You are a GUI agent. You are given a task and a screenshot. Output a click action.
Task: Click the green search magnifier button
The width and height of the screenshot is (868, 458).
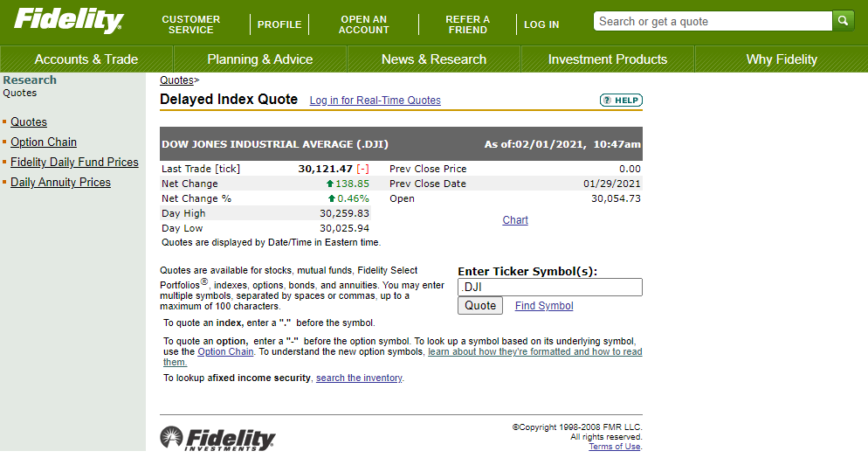pyautogui.click(x=844, y=21)
